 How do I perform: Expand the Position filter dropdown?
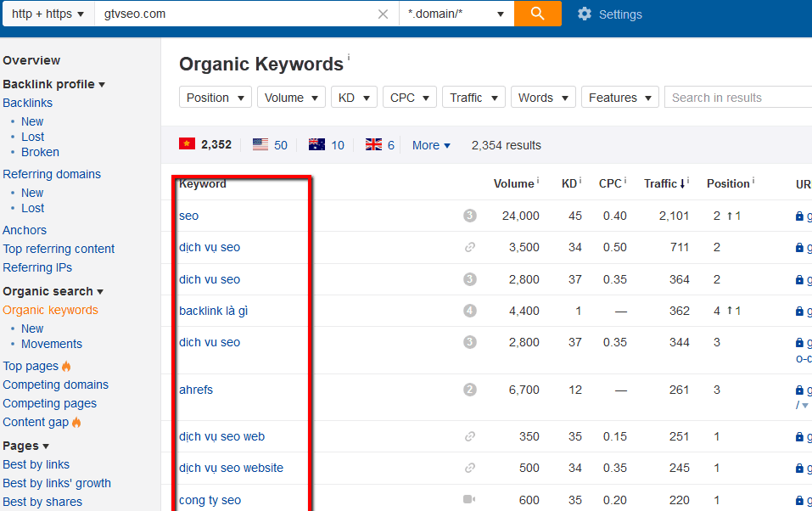coord(216,98)
